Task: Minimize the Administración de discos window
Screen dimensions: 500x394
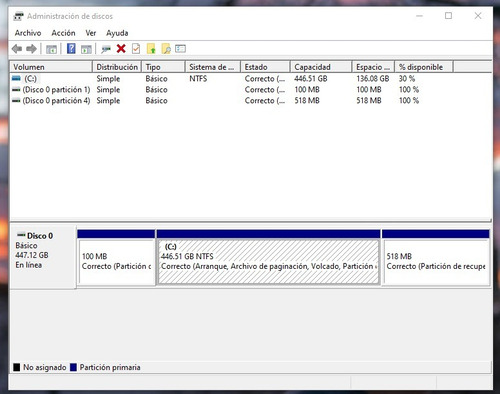Action: pyautogui.click(x=419, y=16)
